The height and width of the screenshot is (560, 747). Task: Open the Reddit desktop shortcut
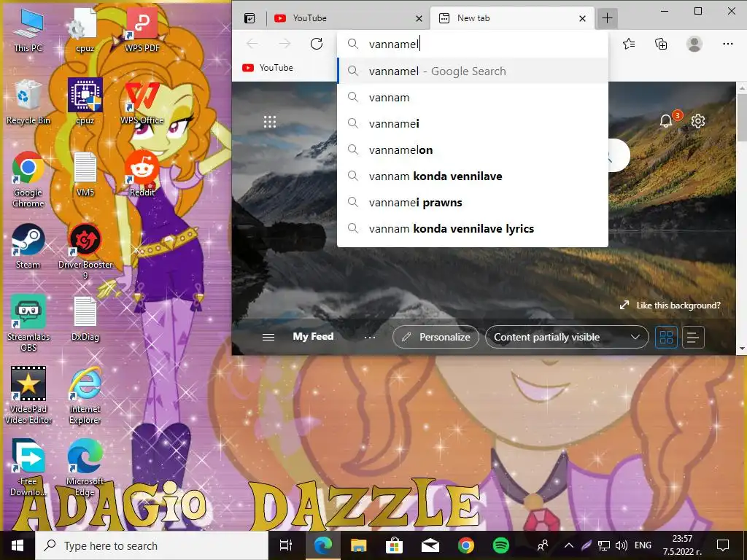point(142,174)
